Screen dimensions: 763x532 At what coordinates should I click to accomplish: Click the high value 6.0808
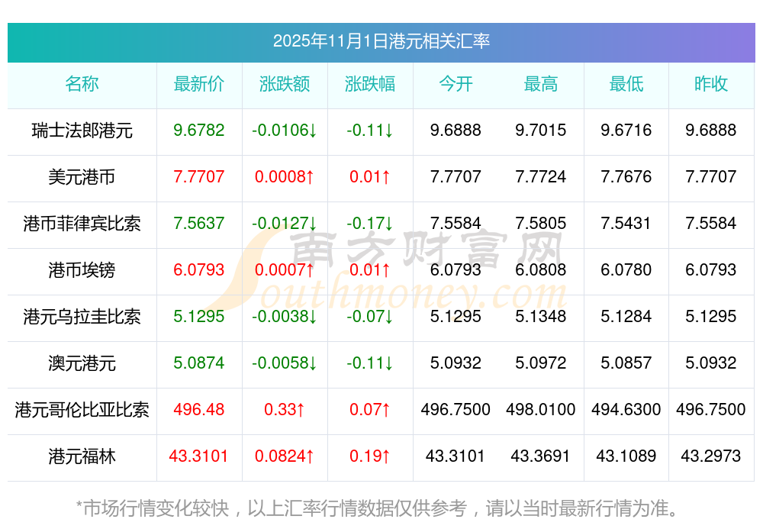click(x=541, y=269)
